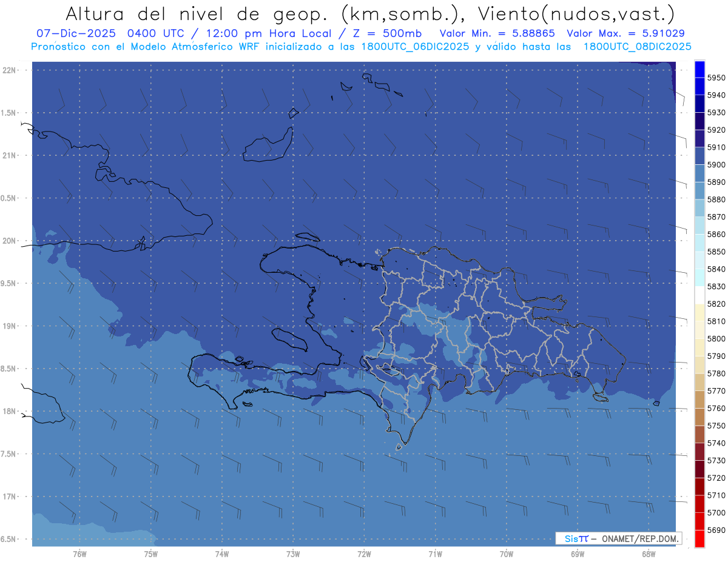
Task: Click the '9.5N' latitude label
Action: 8,283
